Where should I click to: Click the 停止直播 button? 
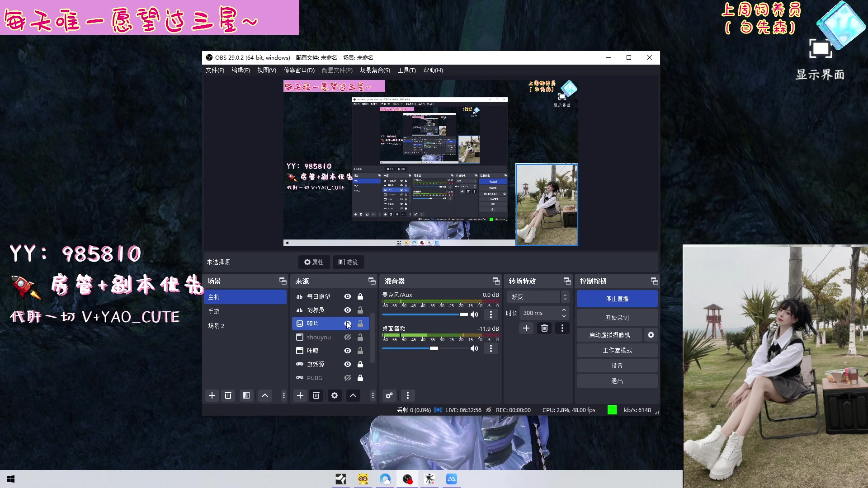[x=617, y=299]
